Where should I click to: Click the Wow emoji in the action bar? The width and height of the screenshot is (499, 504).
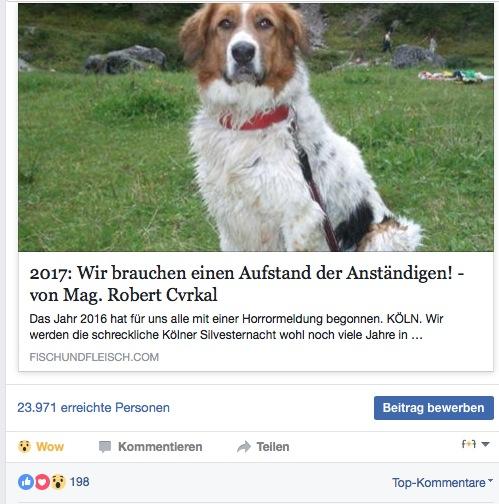(25, 446)
